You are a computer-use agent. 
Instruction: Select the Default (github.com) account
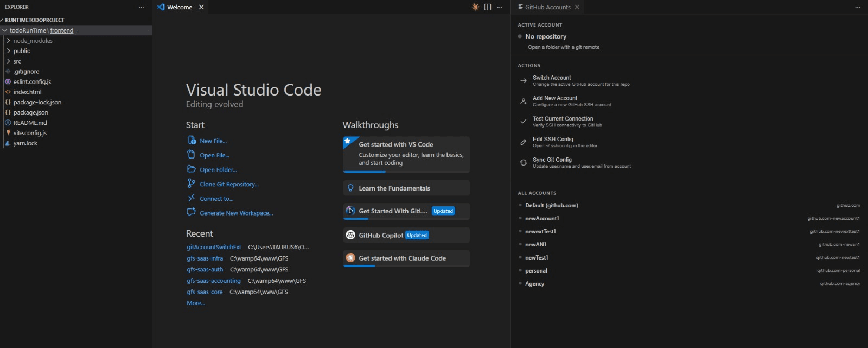tap(689, 205)
